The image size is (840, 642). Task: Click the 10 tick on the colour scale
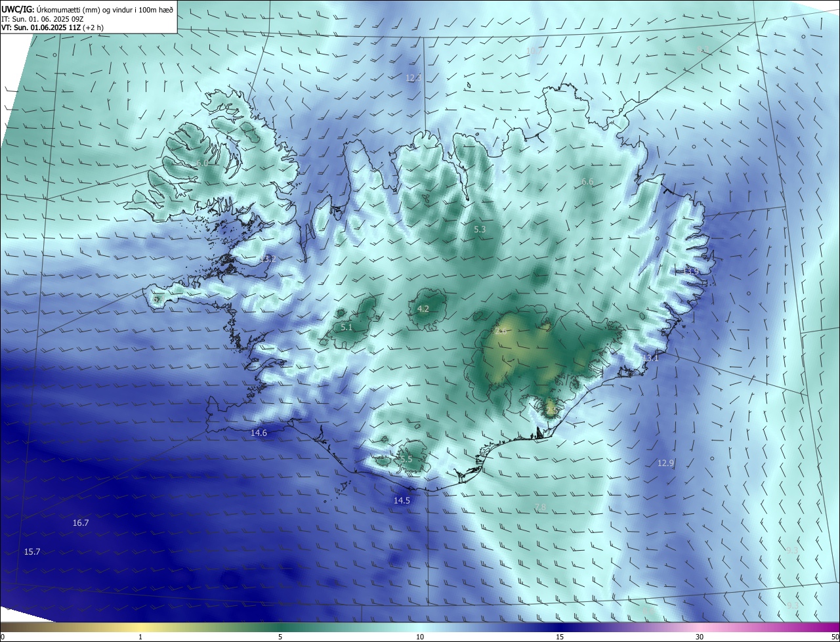420,637
